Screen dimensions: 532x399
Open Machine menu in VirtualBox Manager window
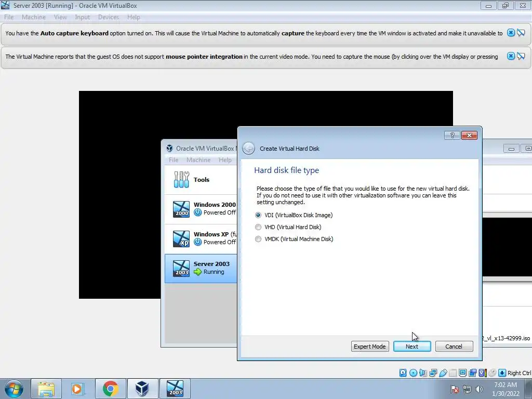point(198,160)
